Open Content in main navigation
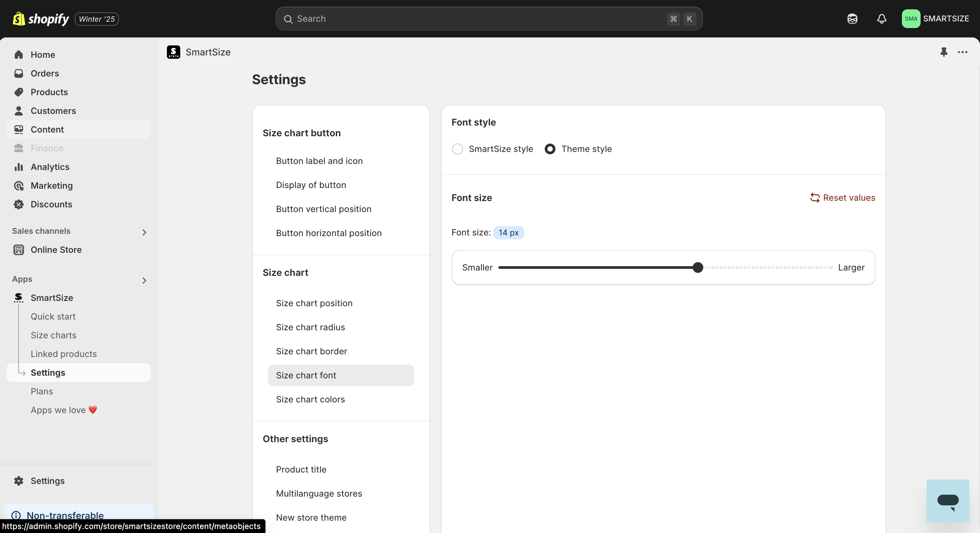The width and height of the screenshot is (980, 533). pyautogui.click(x=79, y=130)
